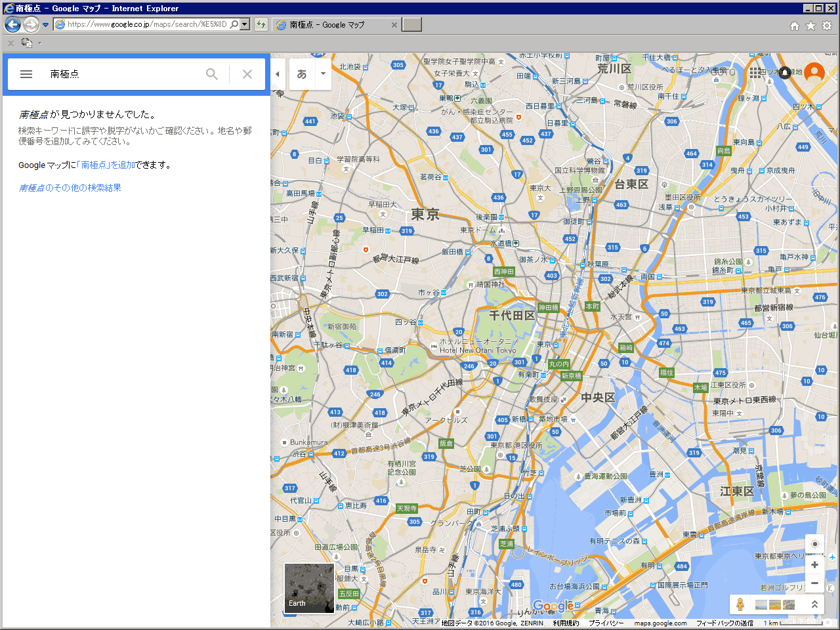Click the stop X in the command bar
The width and height of the screenshot is (840, 630).
(x=10, y=43)
